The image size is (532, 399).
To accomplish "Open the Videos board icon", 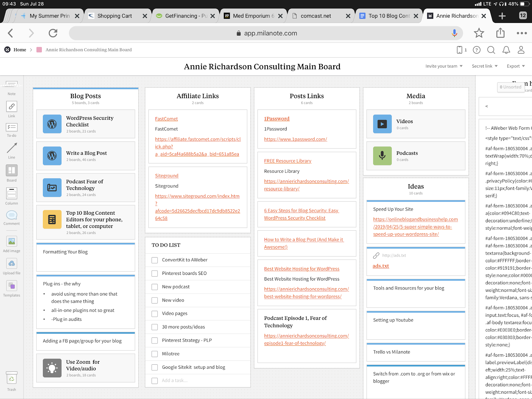I will (x=382, y=124).
